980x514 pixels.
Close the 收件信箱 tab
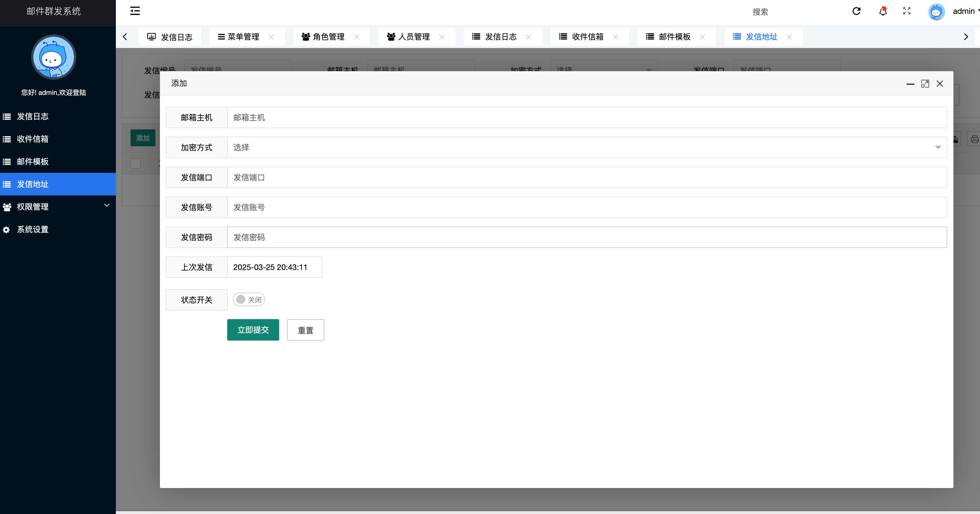click(615, 37)
